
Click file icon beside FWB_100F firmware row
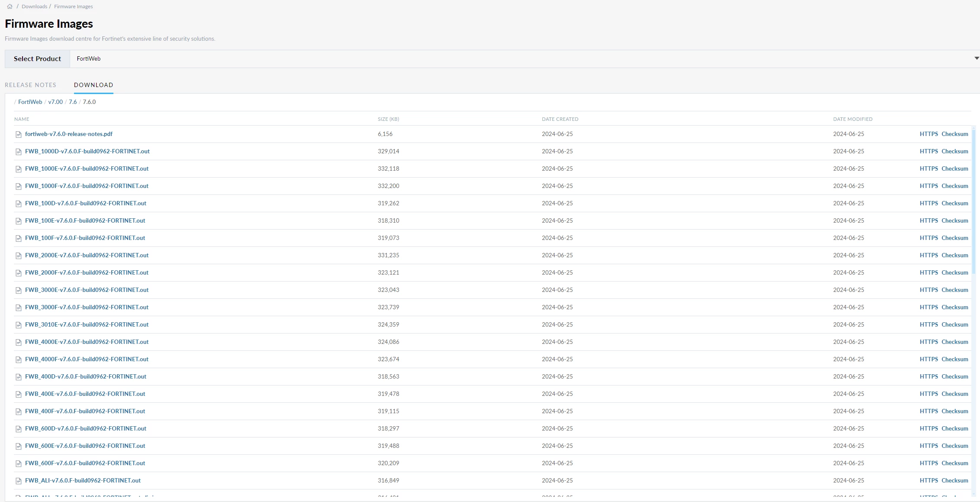pyautogui.click(x=19, y=238)
